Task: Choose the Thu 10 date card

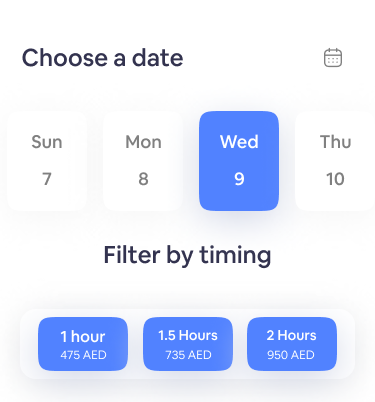Action: point(335,161)
